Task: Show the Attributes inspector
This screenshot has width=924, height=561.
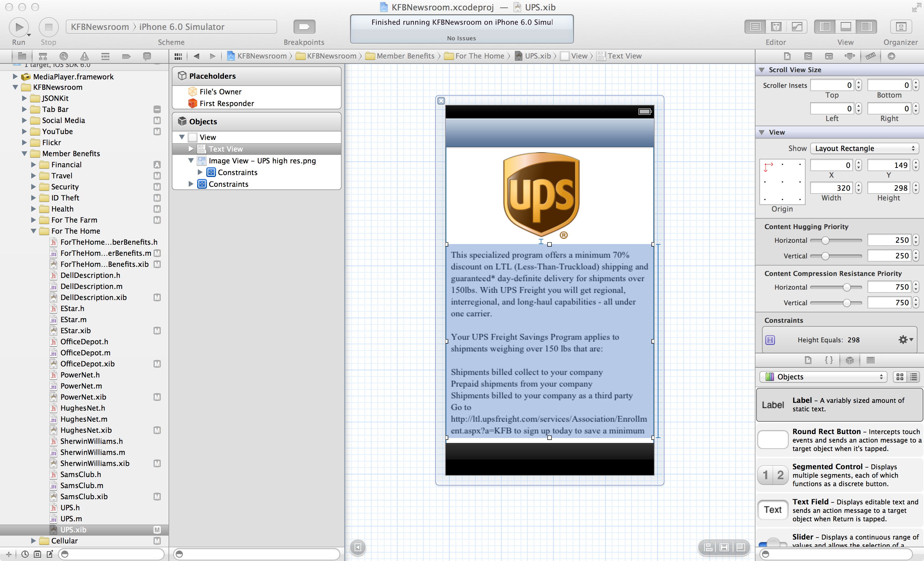Action: (849, 56)
